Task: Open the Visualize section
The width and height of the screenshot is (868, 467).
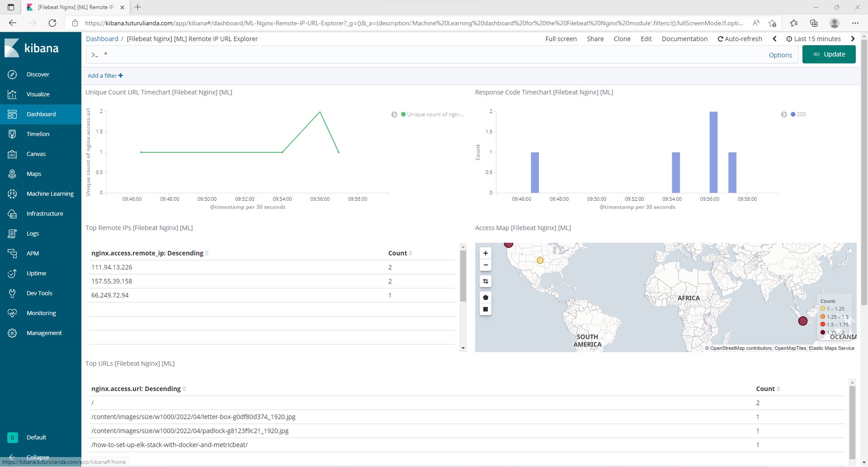Action: pos(38,94)
